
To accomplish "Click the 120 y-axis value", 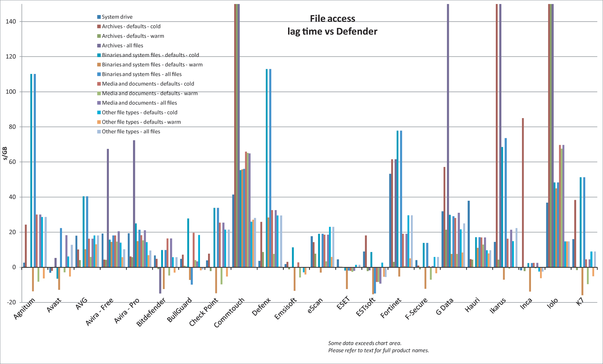I will 11,57.
